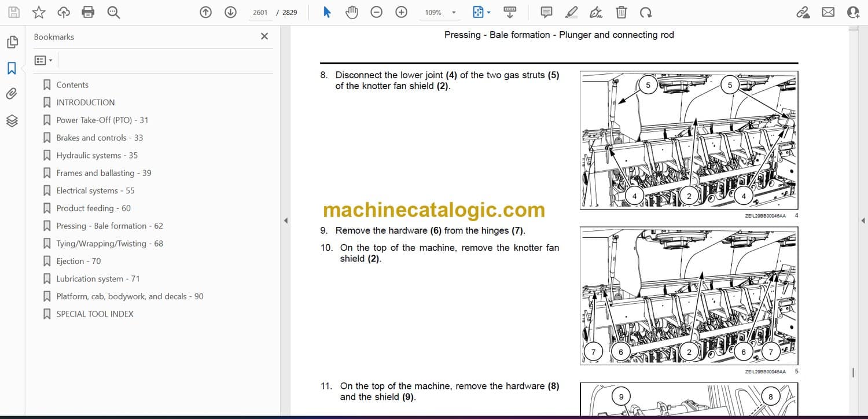Toggle the Bookmarks panel icon in sidebar
868x419 pixels.
[12, 68]
